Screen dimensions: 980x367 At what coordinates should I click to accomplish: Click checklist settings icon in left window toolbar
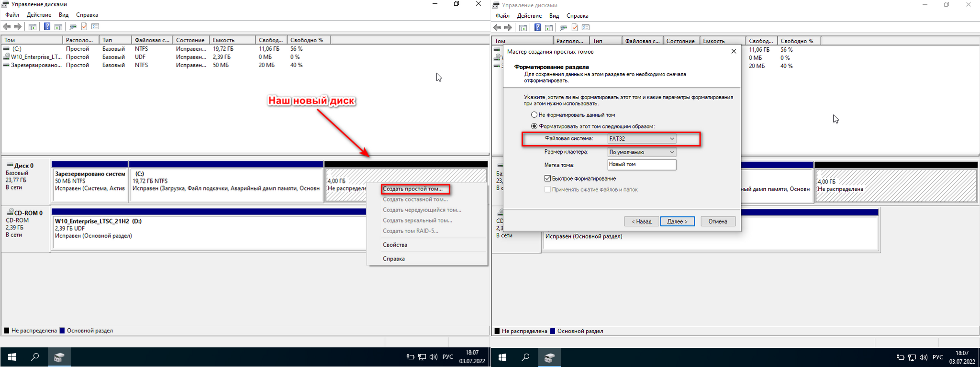coord(95,27)
